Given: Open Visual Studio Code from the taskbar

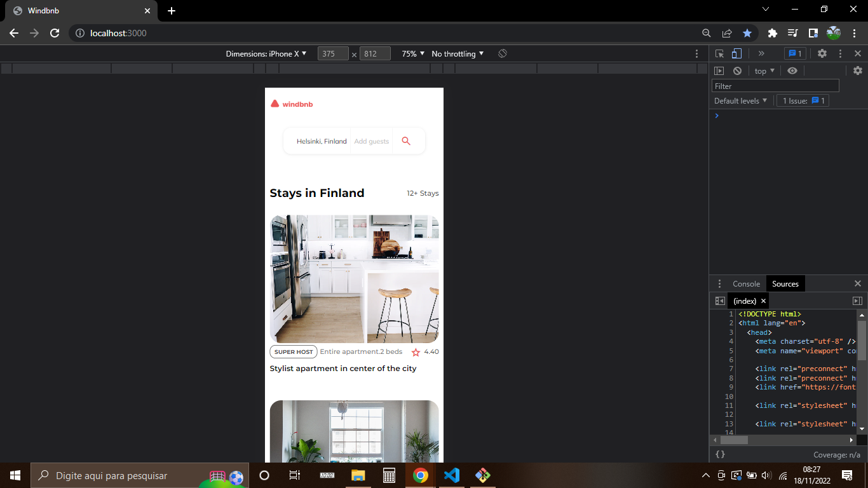Looking at the screenshot, I should 452,475.
